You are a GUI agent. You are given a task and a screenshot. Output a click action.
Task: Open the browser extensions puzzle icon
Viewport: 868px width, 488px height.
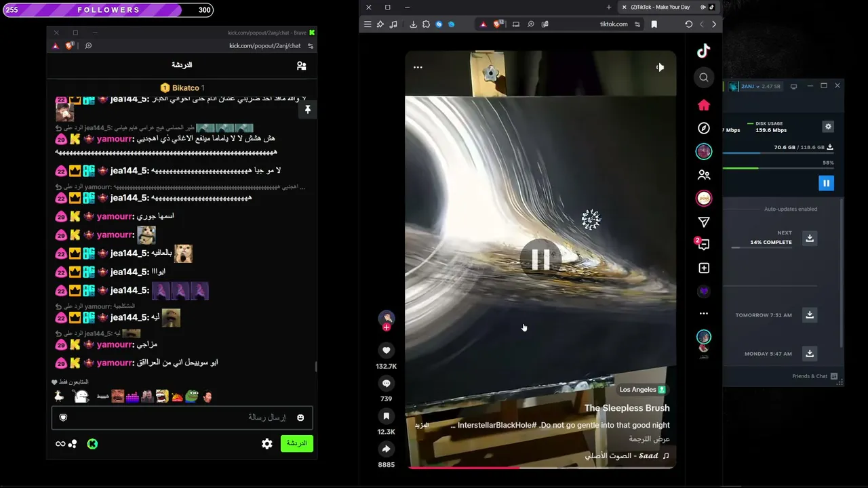[x=426, y=24]
